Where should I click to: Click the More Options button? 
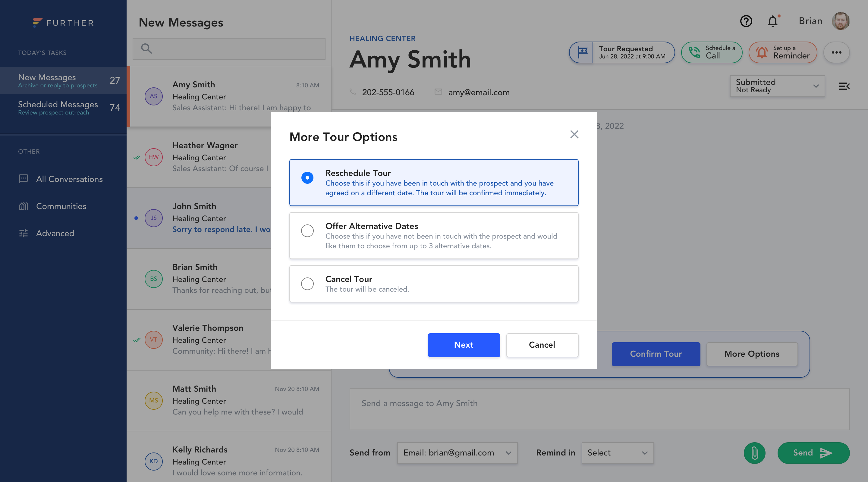tap(752, 354)
